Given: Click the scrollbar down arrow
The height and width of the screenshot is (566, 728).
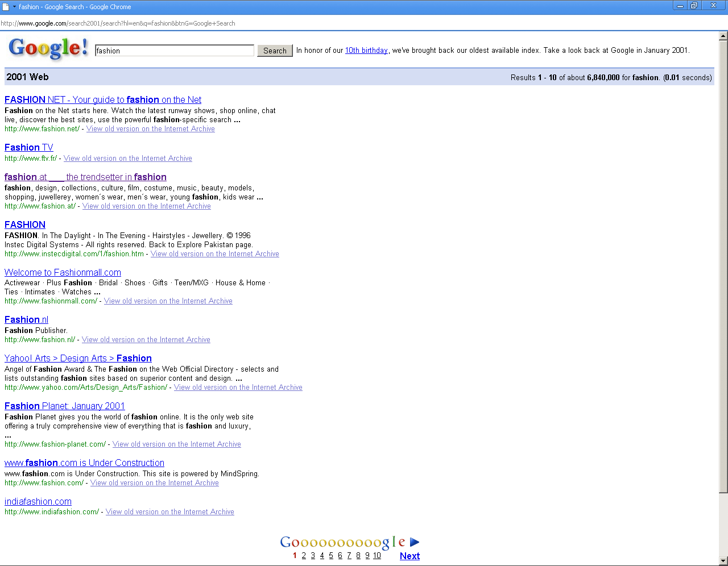Looking at the screenshot, I should (723, 560).
